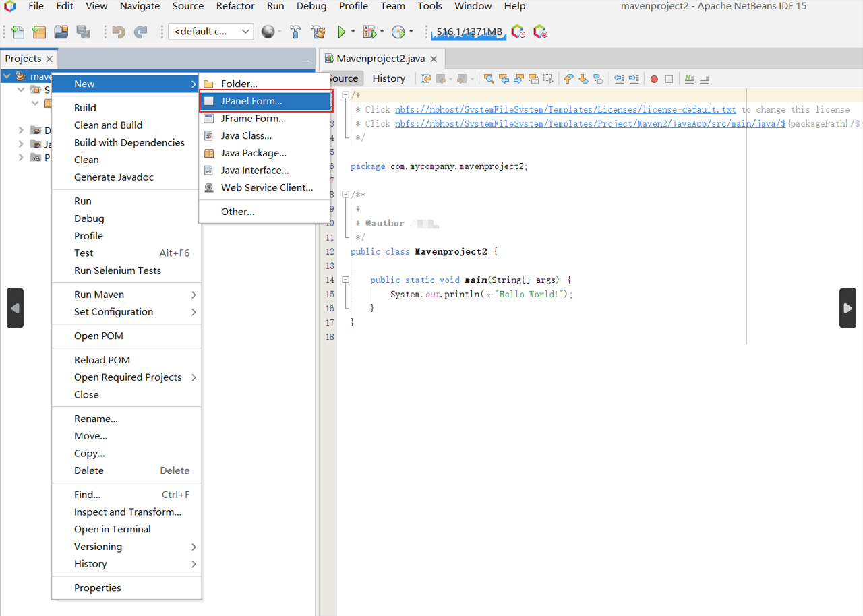Click the last profiler icon with target badge

(540, 32)
